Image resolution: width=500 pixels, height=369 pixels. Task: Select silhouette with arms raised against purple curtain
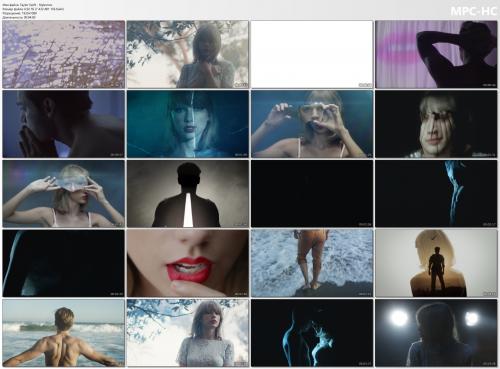(x=436, y=54)
